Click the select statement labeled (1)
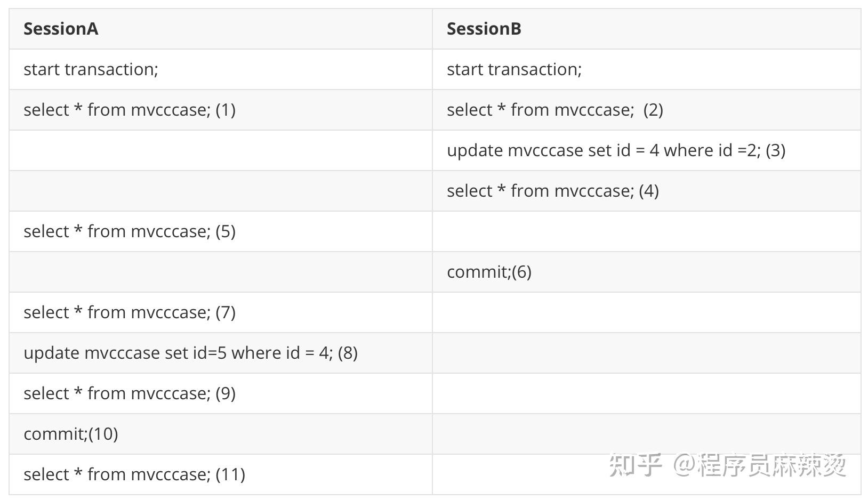Screen dimensions: 868x500 point(129,110)
